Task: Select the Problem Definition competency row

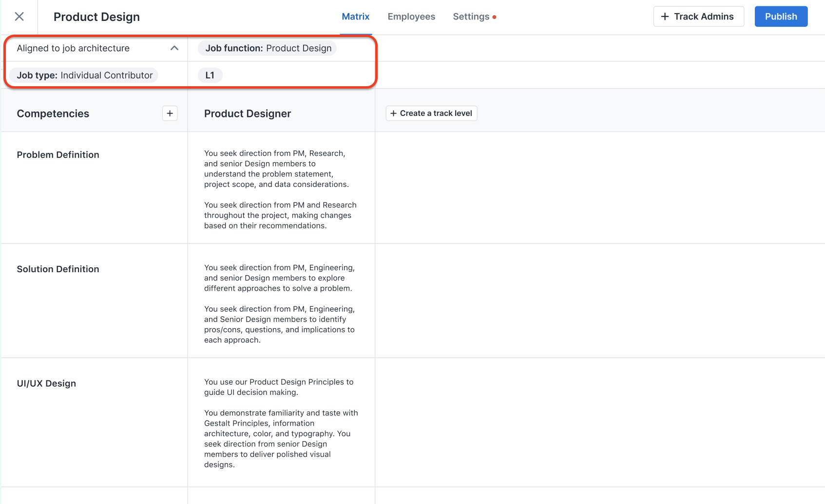Action: pyautogui.click(x=58, y=154)
